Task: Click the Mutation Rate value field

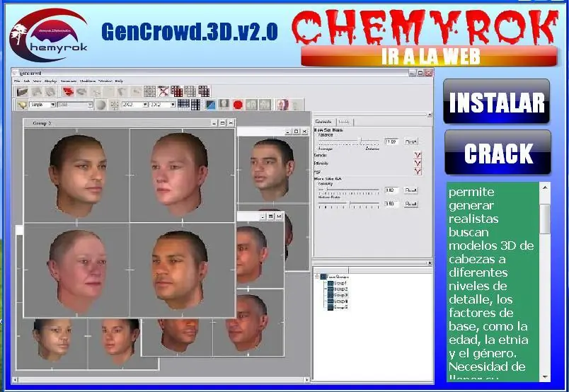Action: tap(391, 204)
